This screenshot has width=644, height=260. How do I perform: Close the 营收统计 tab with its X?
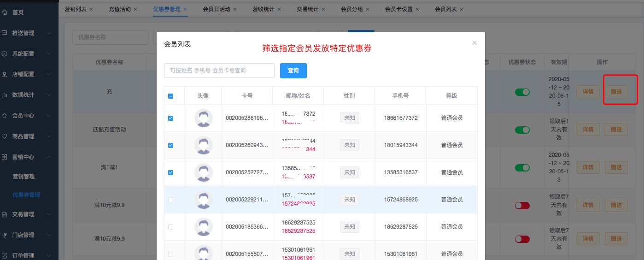279,9
